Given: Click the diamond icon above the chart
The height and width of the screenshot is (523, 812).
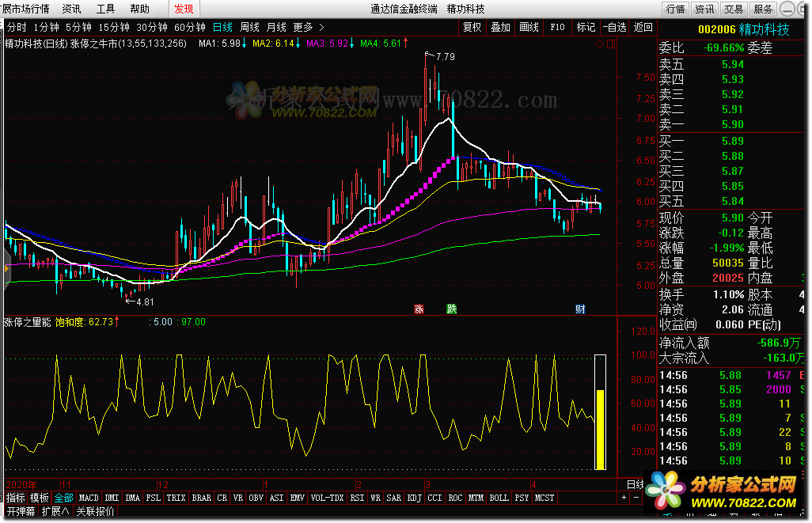Looking at the screenshot, I should click(x=599, y=44).
